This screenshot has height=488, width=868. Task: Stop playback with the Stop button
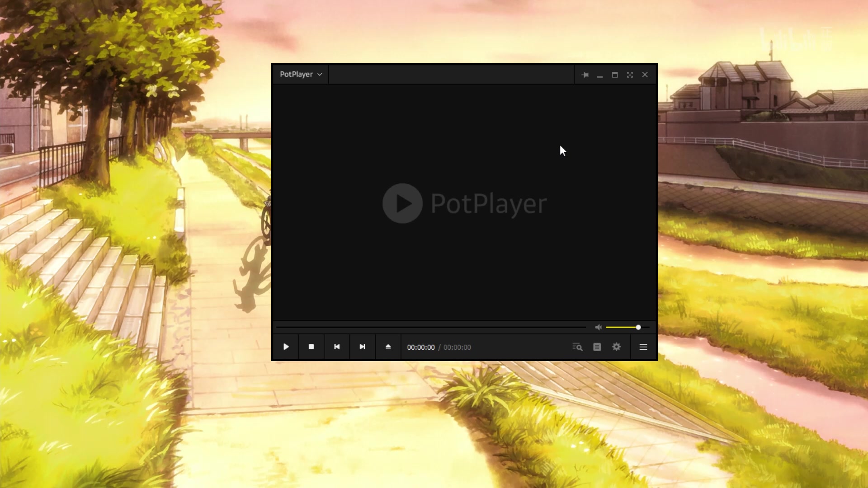pyautogui.click(x=311, y=347)
